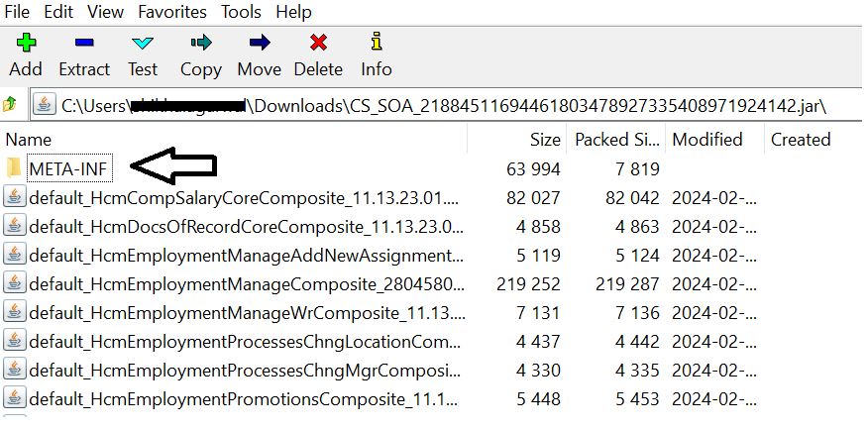This screenshot has width=868, height=430.
Task: Click the blue Extract minus icon
Action: tap(84, 43)
